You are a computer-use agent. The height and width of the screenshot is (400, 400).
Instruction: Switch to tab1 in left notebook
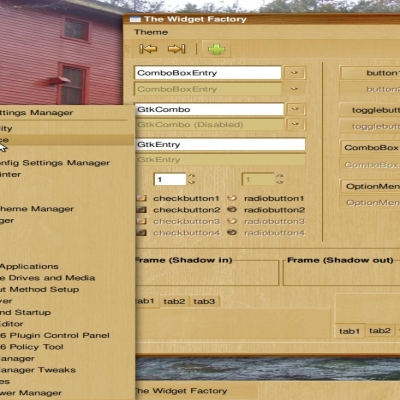click(146, 301)
